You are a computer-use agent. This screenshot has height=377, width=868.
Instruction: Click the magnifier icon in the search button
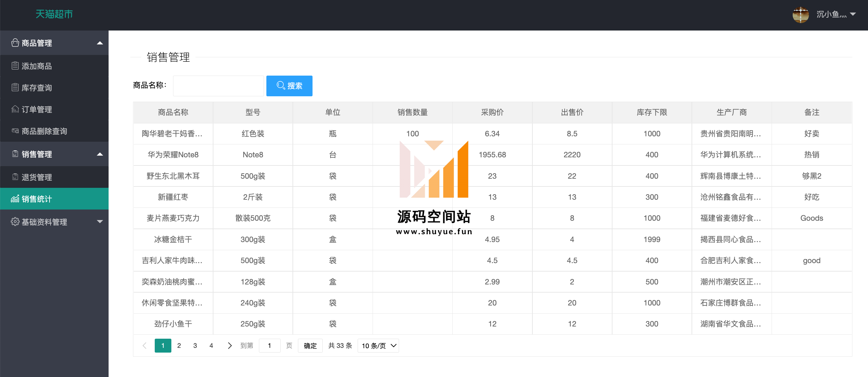(281, 85)
